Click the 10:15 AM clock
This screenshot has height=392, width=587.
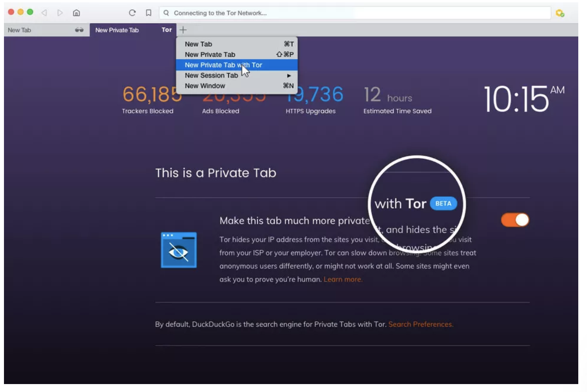click(524, 99)
